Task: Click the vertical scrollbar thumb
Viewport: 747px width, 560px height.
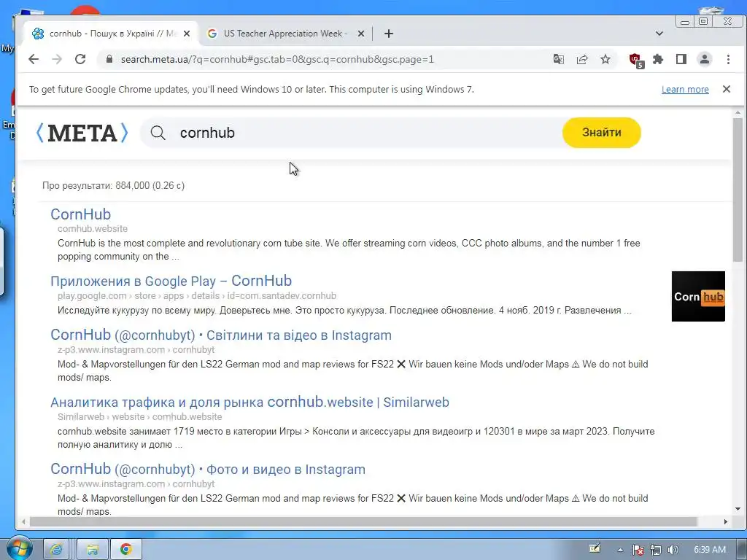Action: pos(738,190)
